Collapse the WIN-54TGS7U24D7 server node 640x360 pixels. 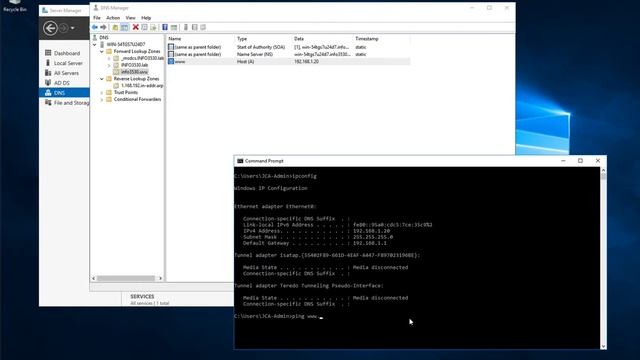95,44
